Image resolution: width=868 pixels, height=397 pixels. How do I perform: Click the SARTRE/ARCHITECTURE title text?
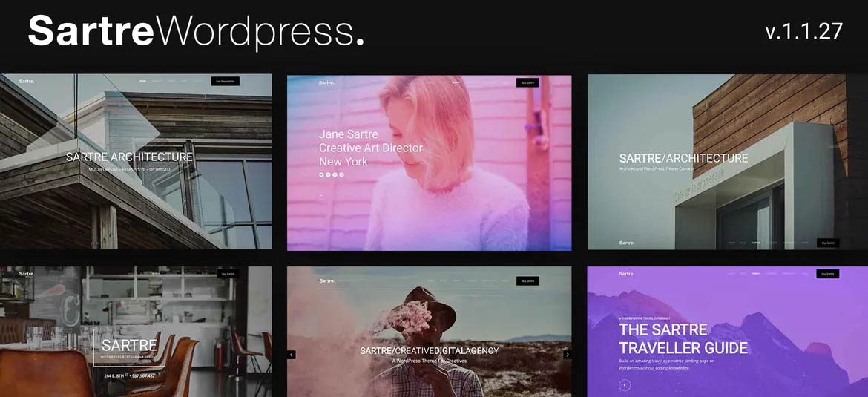684,158
